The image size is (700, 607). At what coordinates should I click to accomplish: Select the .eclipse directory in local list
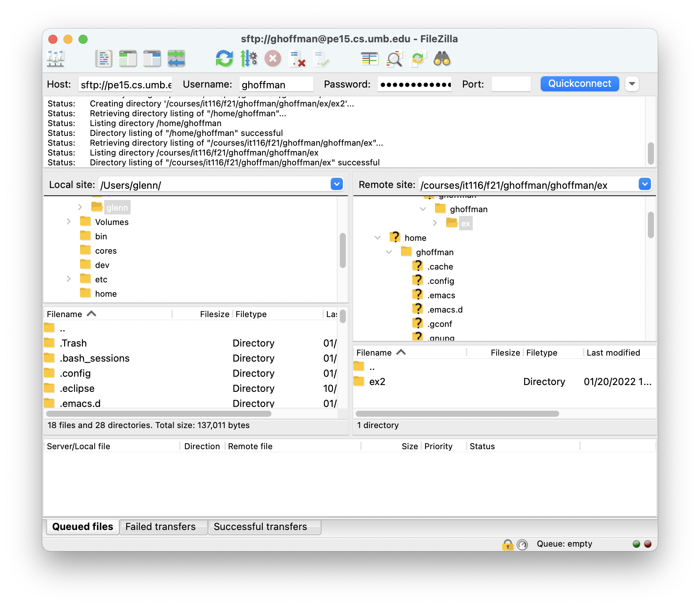click(190, 388)
